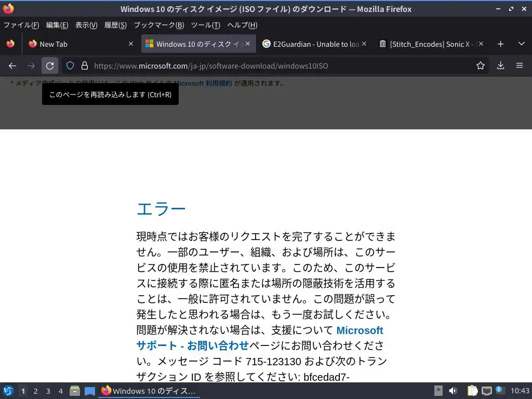This screenshot has height=399, width=532.
Task: Open the clipboard manager tray icon
Action: [472, 391]
